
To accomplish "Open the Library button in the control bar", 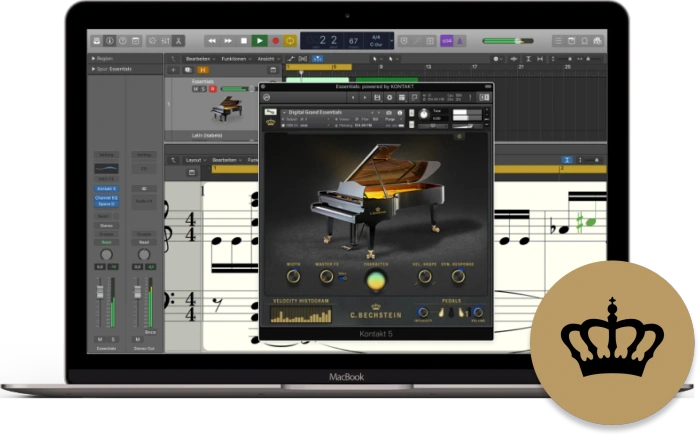I will (x=96, y=41).
